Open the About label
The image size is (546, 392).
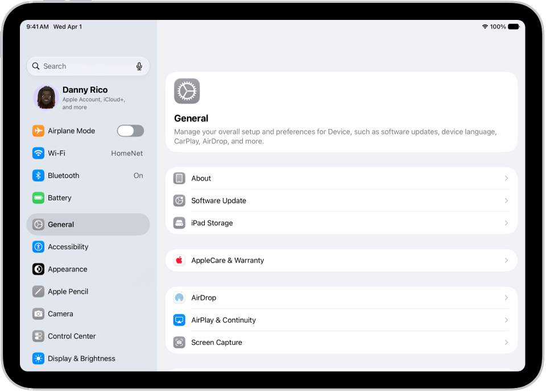(201, 178)
